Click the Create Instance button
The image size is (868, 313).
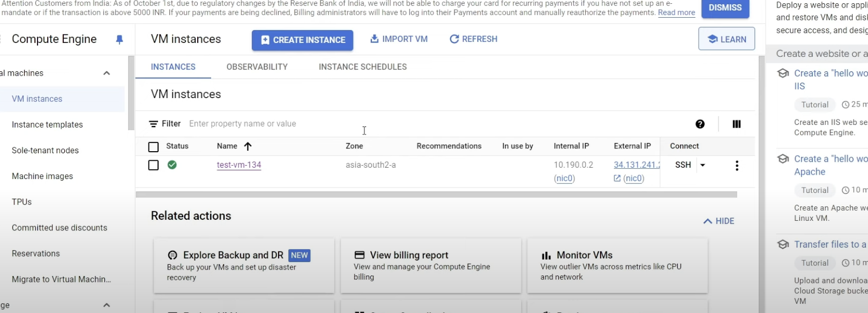(302, 40)
